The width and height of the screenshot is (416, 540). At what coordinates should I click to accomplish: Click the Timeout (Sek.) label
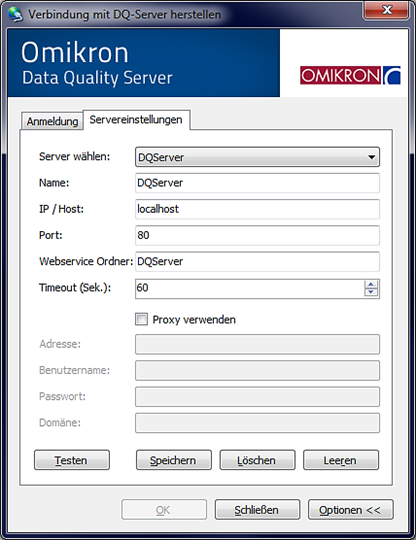[75, 288]
